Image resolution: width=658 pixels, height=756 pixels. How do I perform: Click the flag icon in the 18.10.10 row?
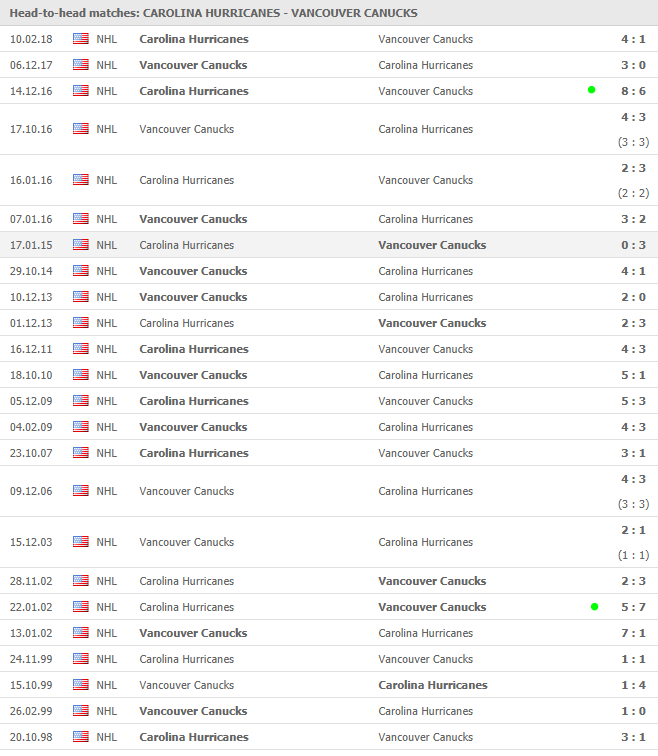pyautogui.click(x=81, y=375)
